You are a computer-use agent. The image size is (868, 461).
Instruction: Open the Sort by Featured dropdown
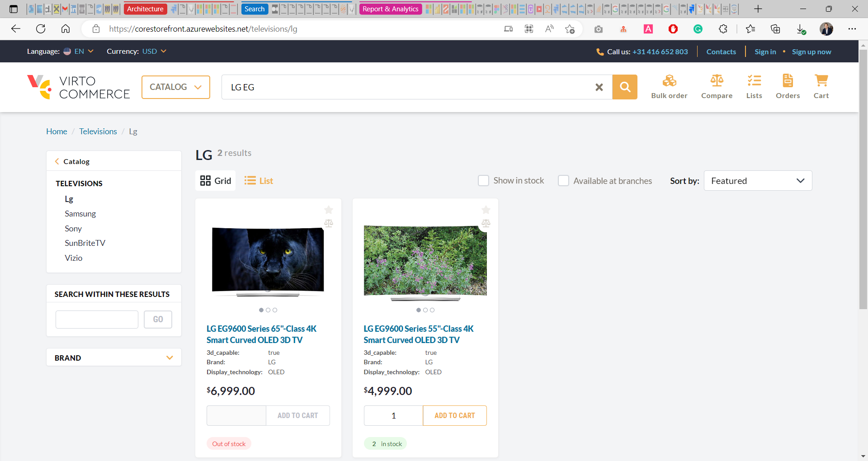(x=758, y=181)
